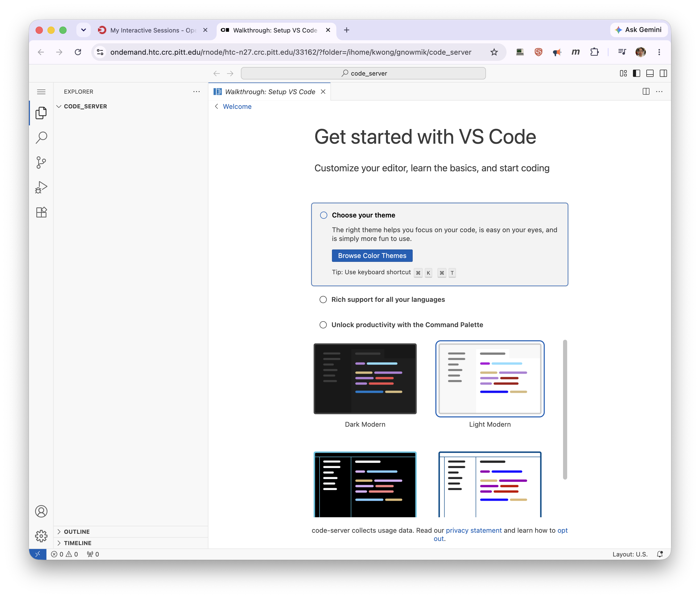Open the Extensions view icon

point(41,212)
